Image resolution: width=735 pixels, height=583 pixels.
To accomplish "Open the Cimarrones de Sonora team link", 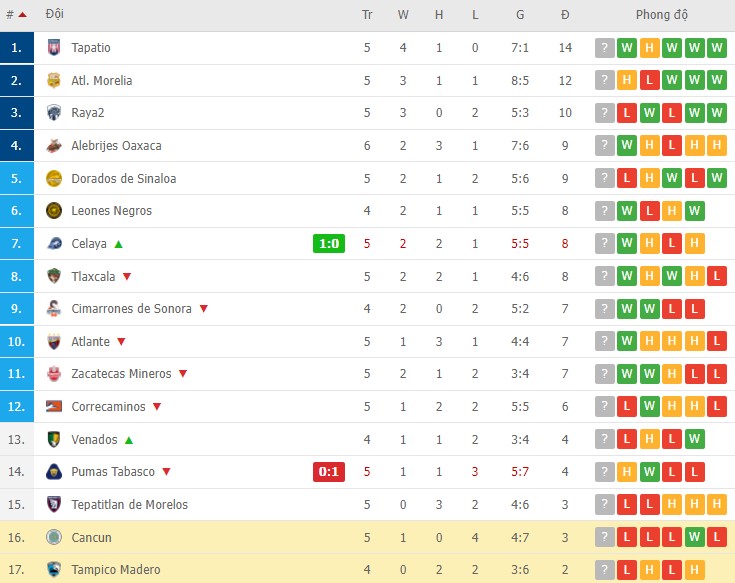I will coord(131,309).
